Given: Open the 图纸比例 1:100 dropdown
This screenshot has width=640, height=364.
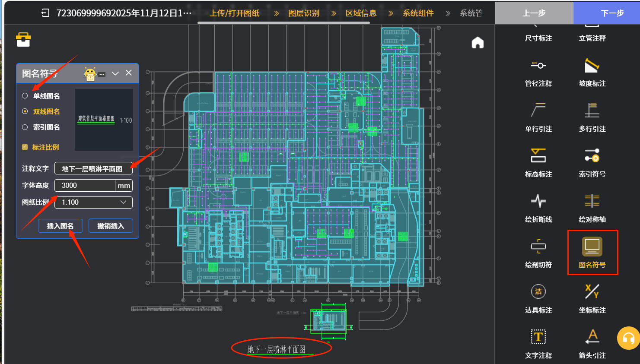Looking at the screenshot, I should coord(93,203).
